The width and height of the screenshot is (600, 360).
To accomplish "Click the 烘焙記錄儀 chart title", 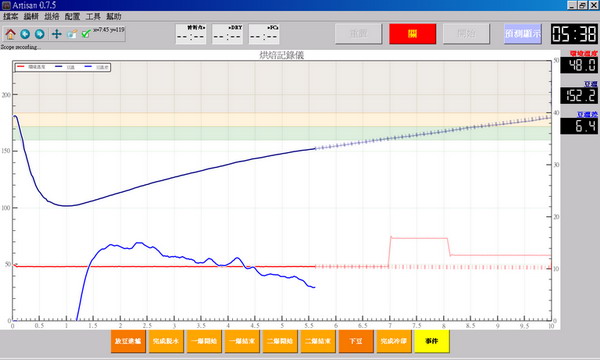I will click(x=282, y=55).
